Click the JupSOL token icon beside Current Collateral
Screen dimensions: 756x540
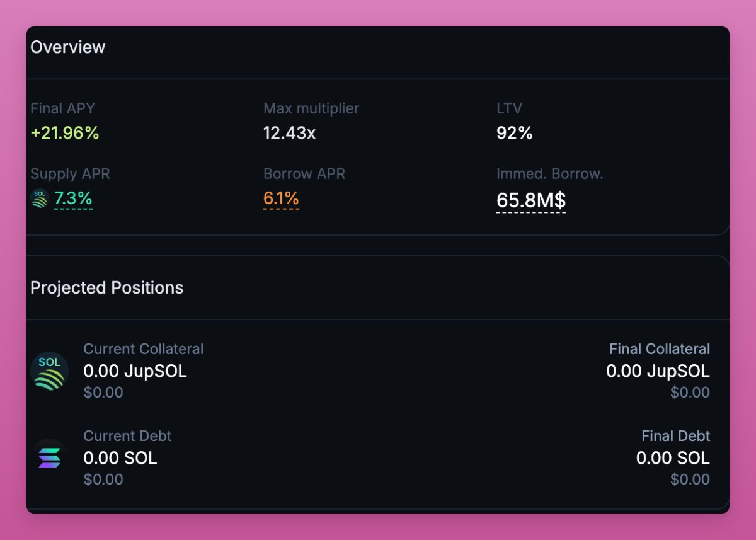click(x=49, y=371)
